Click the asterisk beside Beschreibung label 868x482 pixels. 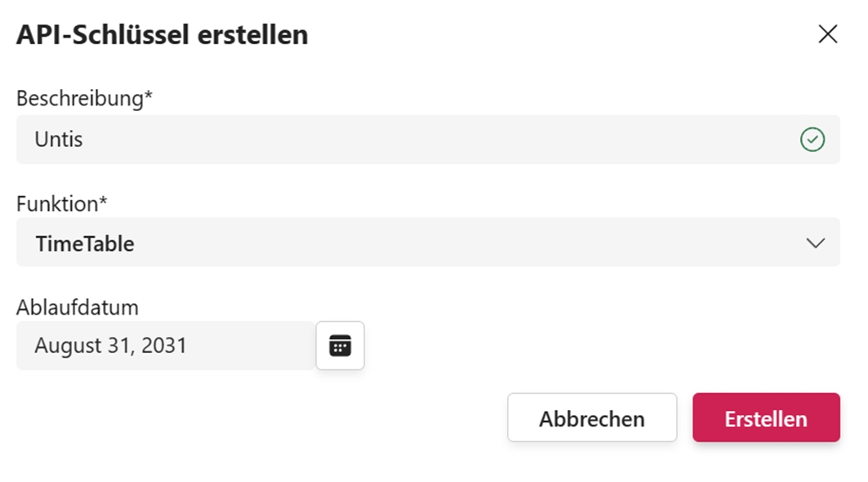click(x=149, y=96)
